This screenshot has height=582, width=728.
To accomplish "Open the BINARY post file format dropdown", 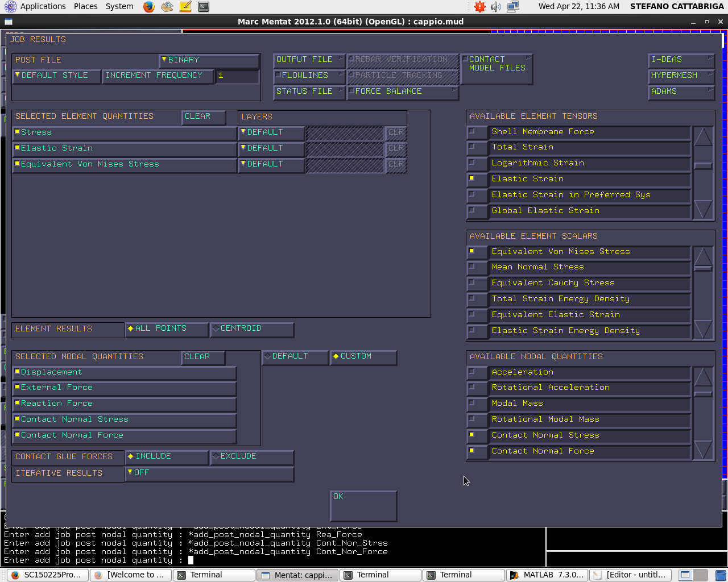I will point(209,60).
